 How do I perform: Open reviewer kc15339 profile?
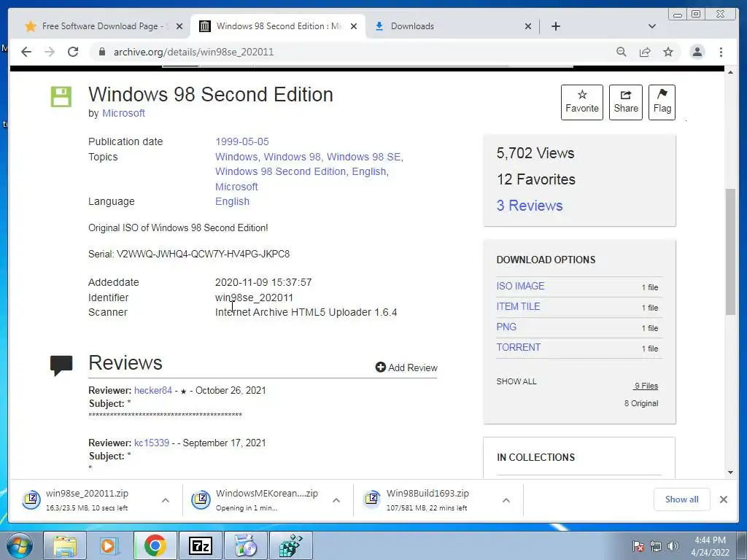pyautogui.click(x=152, y=443)
